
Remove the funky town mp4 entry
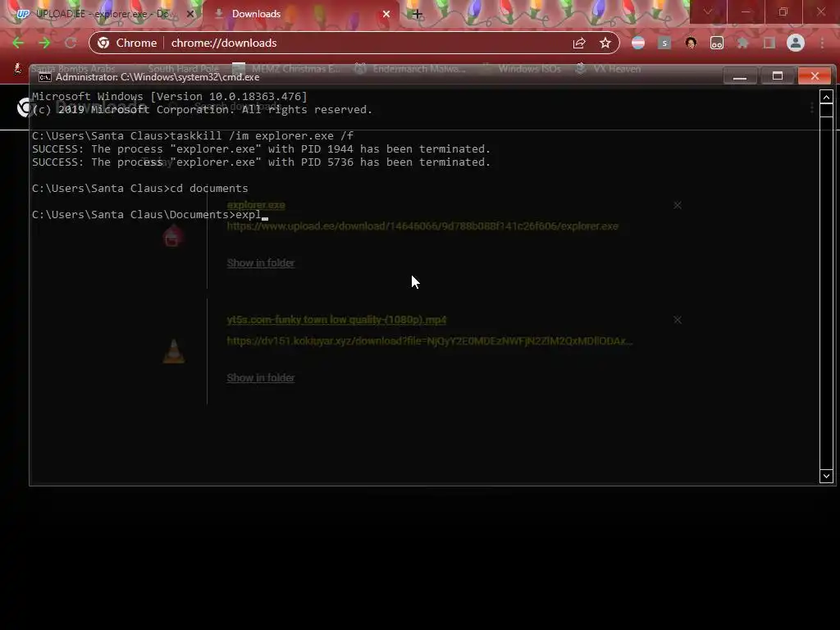click(677, 320)
